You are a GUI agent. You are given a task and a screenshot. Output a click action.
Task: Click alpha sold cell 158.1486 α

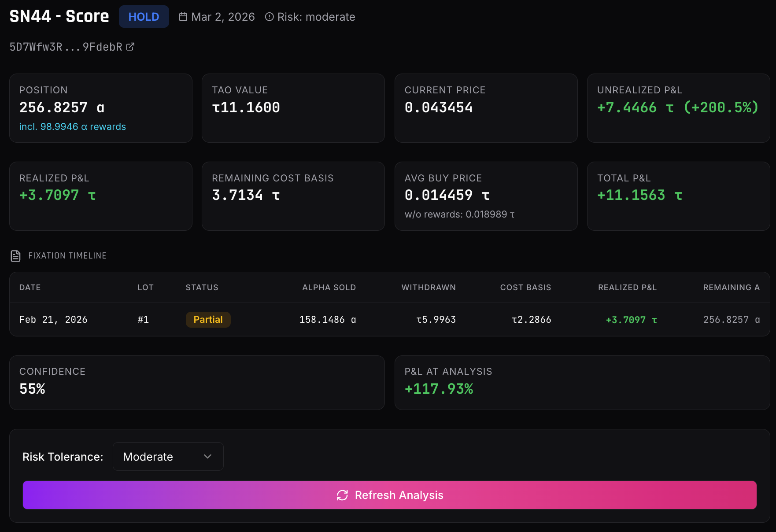pyautogui.click(x=328, y=320)
